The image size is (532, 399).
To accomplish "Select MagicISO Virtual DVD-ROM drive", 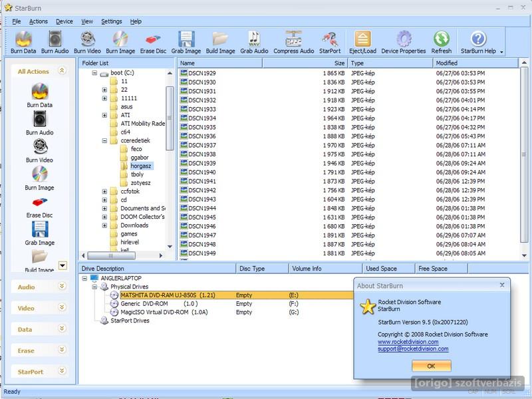I will tap(164, 312).
